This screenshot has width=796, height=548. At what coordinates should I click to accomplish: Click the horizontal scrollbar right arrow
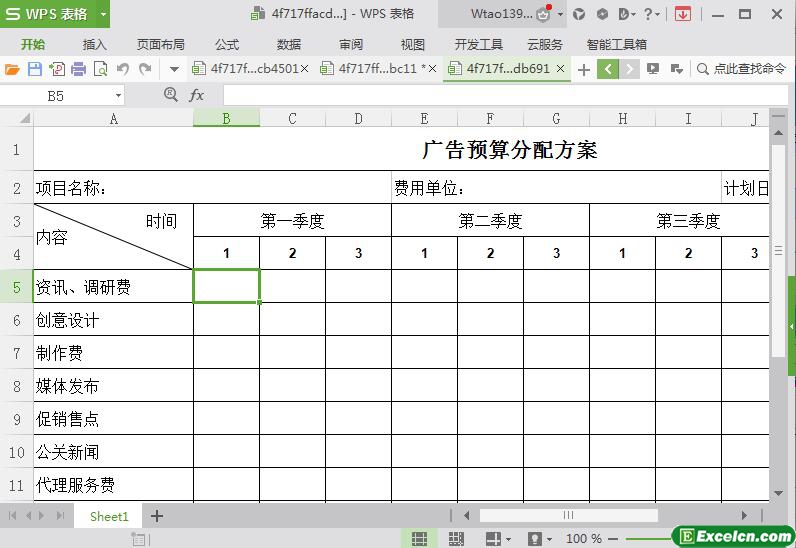[x=744, y=515]
